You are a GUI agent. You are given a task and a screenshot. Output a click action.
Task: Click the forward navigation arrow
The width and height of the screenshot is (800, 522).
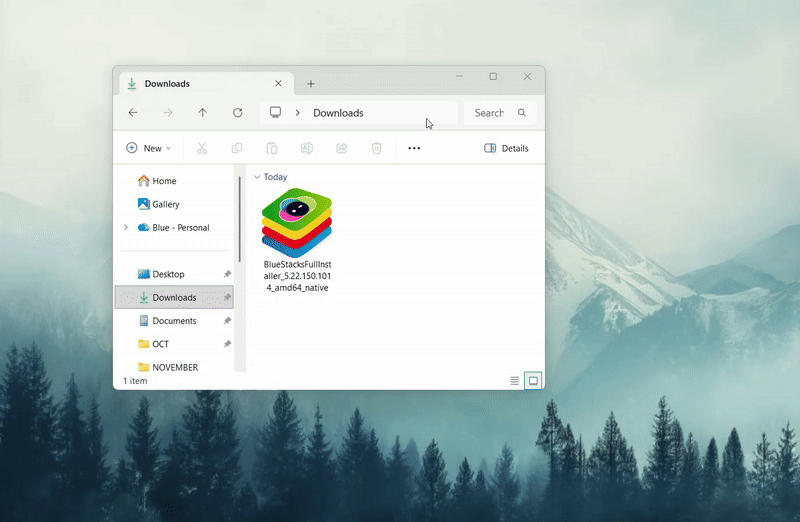coord(168,113)
